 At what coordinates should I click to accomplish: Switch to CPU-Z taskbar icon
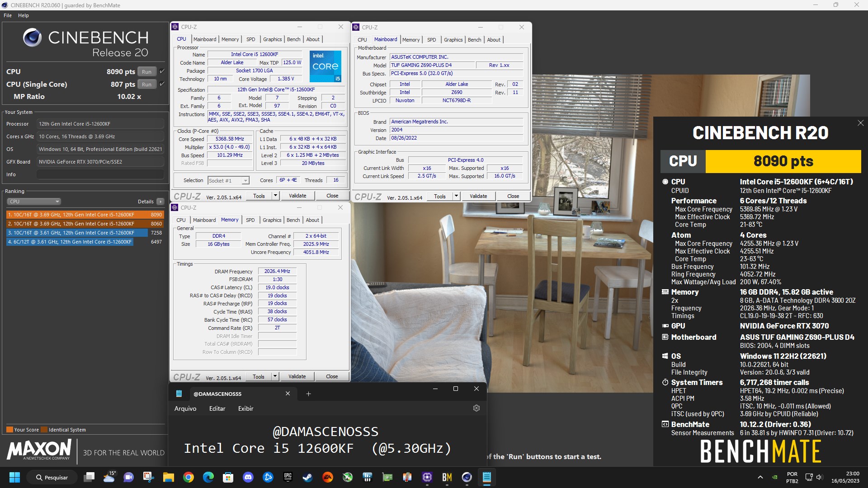coord(427,477)
